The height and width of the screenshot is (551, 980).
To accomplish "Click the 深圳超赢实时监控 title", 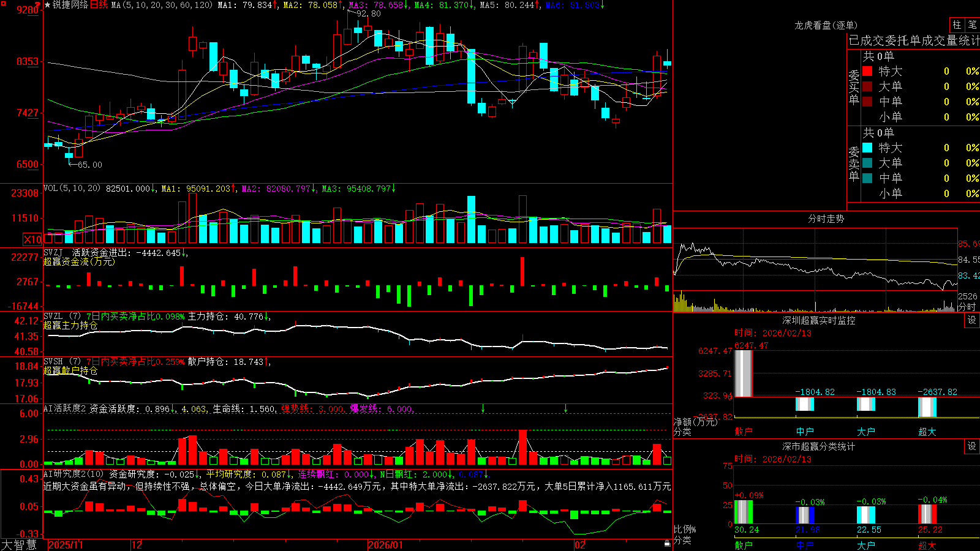I will click(819, 320).
